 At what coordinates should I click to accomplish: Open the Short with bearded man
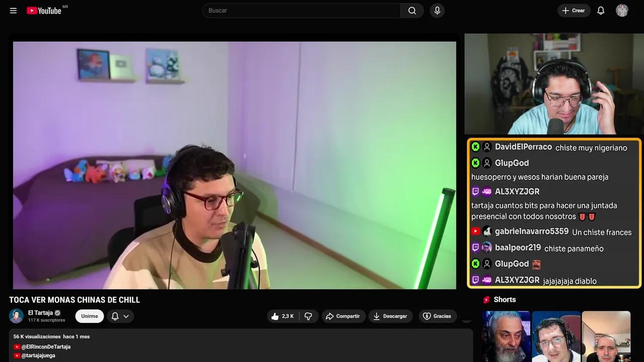tap(506, 336)
